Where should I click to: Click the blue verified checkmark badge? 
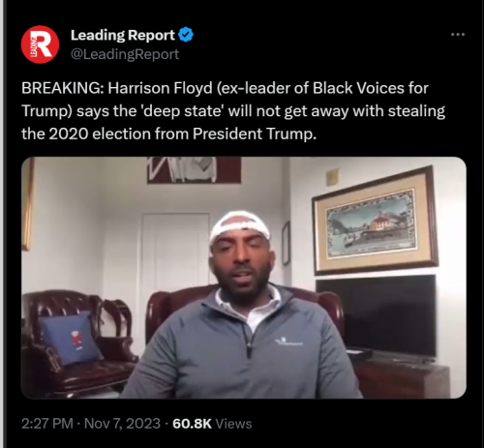186,35
